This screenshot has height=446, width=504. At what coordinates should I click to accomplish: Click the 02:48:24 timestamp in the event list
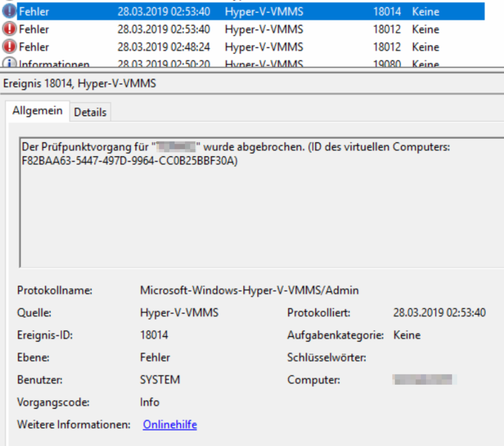point(164,47)
